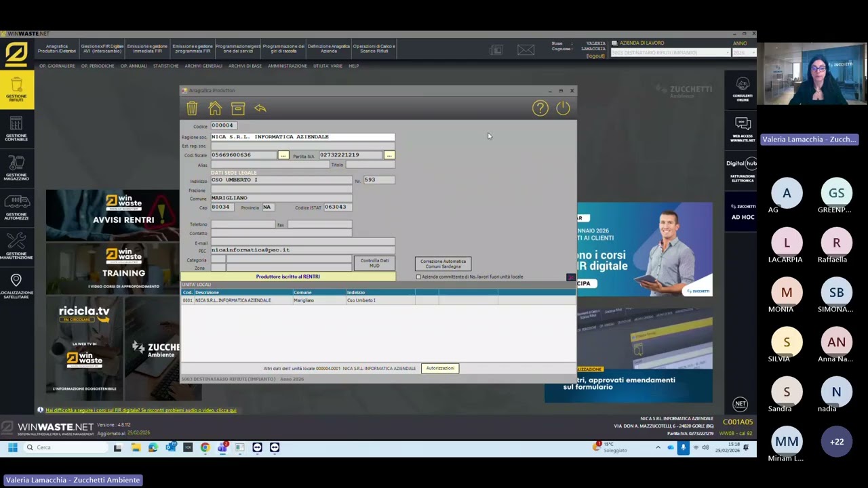Screen dimensions: 868x488
Task: Click Gestione xFIR Digitale AVI toolbar button
Action: coord(102,49)
